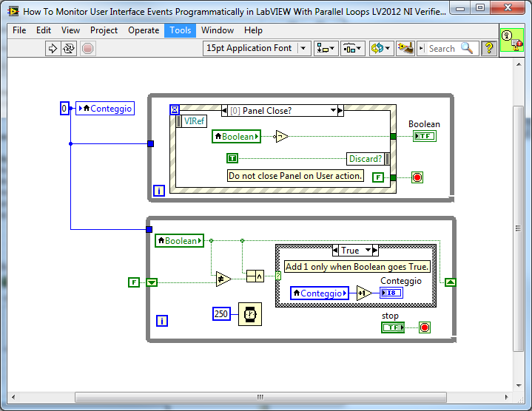Click the top loop stop condition terminal
532x411 pixels.
click(x=417, y=177)
